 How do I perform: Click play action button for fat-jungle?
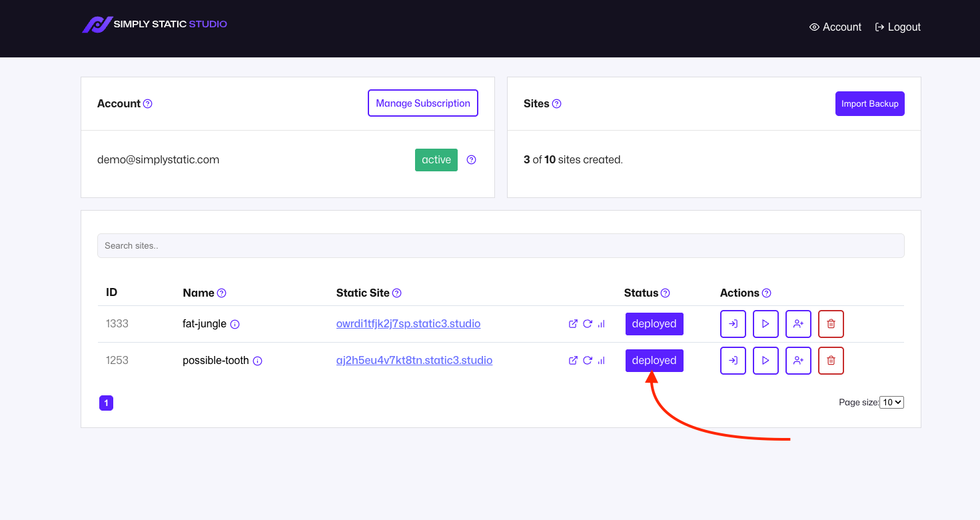765,324
